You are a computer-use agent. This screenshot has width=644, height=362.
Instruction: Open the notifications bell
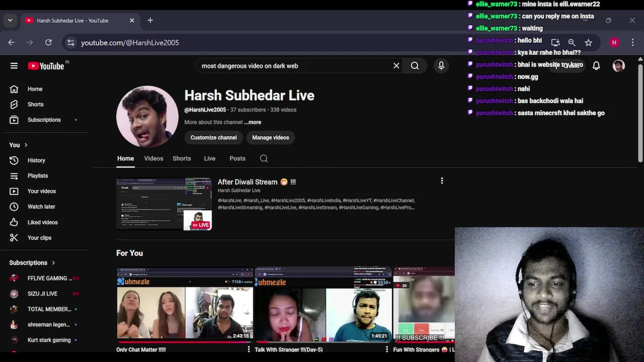[596, 66]
